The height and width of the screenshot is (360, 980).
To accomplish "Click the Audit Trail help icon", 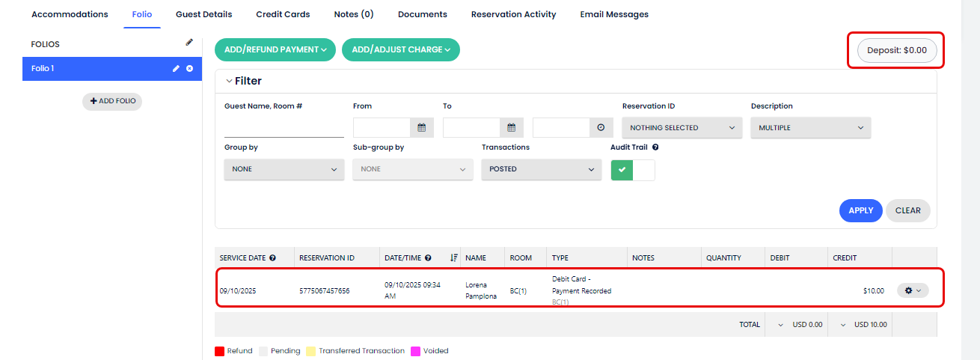I will [x=655, y=147].
